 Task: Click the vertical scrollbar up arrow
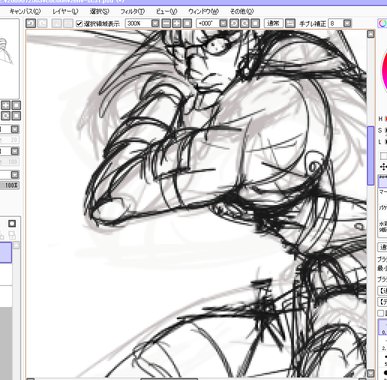tap(371, 34)
